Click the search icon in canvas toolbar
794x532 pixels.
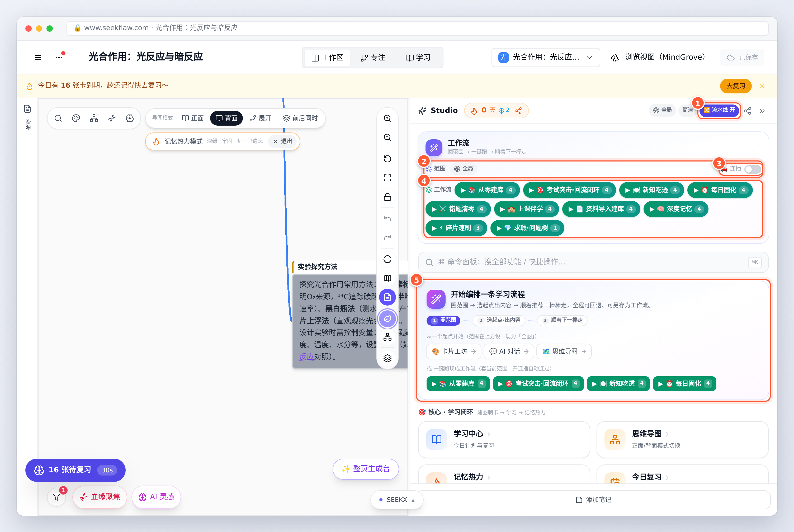click(58, 118)
